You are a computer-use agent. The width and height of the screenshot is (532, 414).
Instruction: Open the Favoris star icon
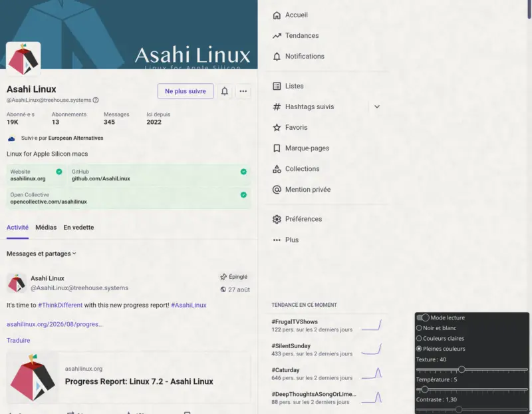click(277, 127)
